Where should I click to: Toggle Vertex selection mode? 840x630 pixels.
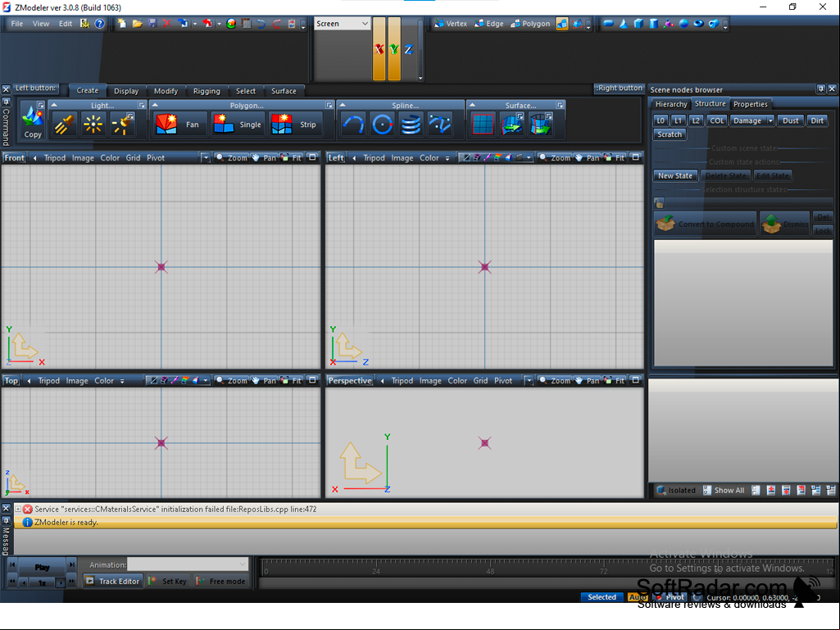(451, 24)
